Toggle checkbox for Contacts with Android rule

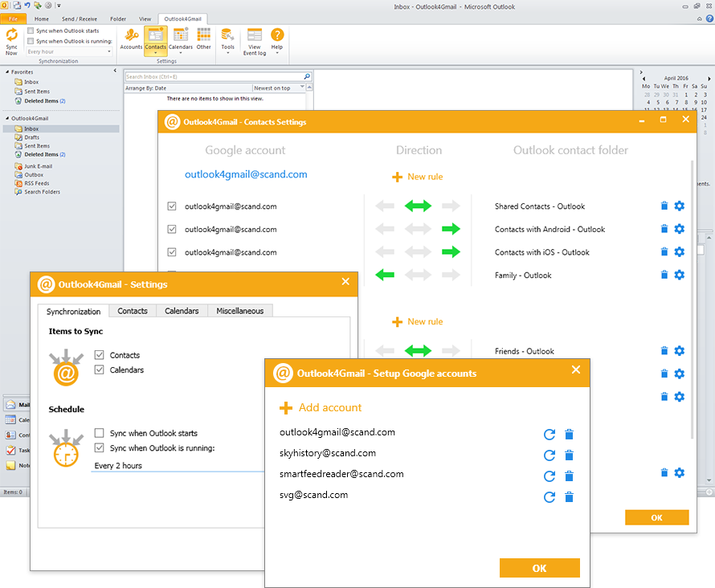click(172, 229)
